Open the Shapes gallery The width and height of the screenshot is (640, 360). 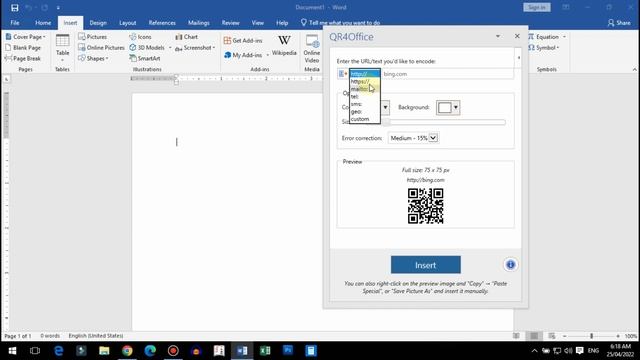(x=93, y=58)
